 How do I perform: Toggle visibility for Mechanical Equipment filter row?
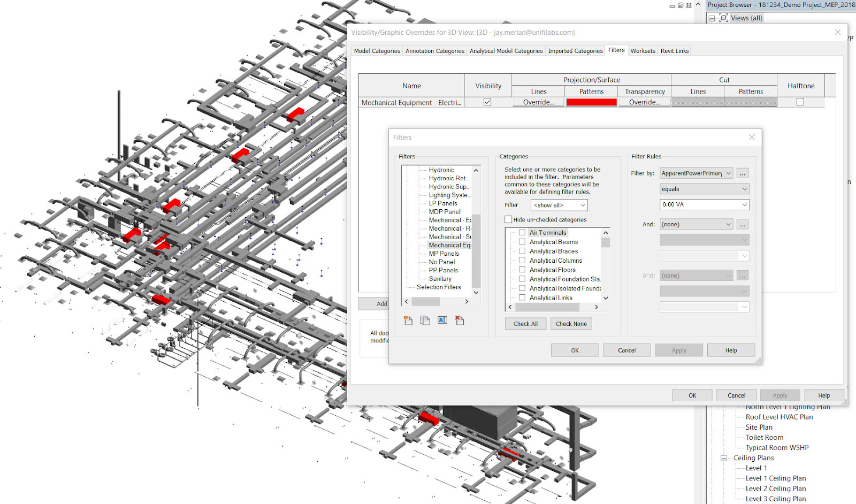coord(487,102)
